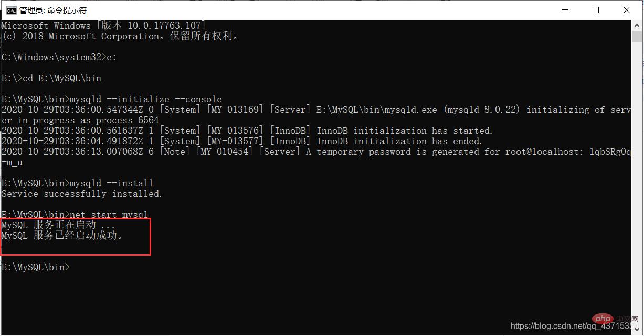Click the scrollbar down arrow

(637, 329)
